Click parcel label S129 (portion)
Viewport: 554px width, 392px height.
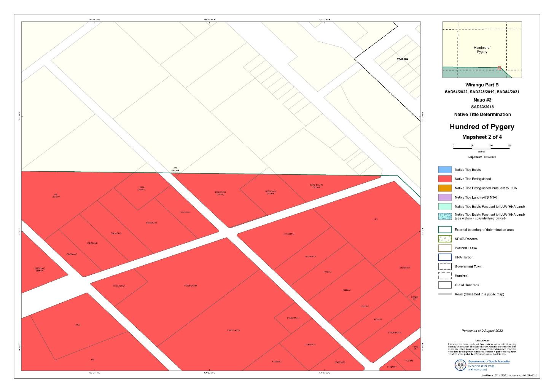[x=142, y=188]
